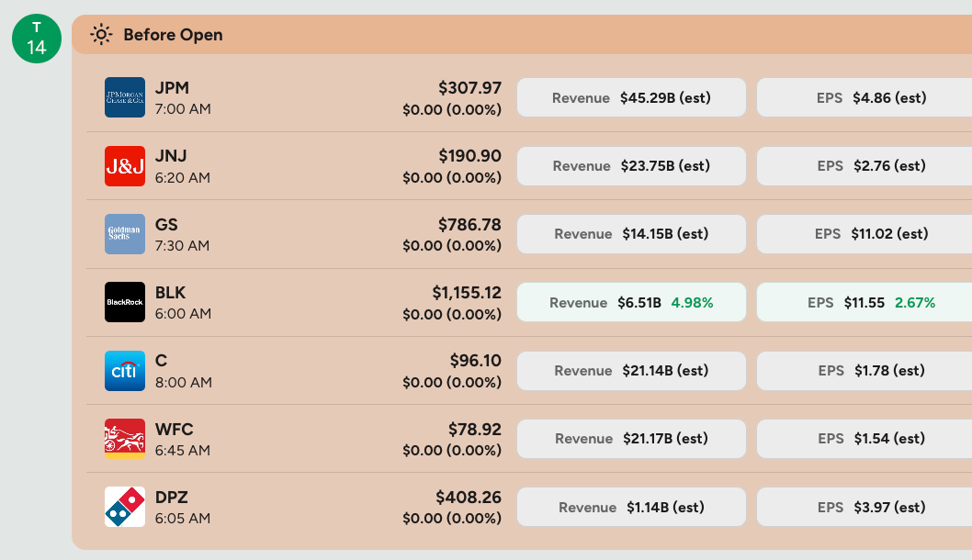Click DPZ EPS estimate $3.97 box

(x=865, y=508)
